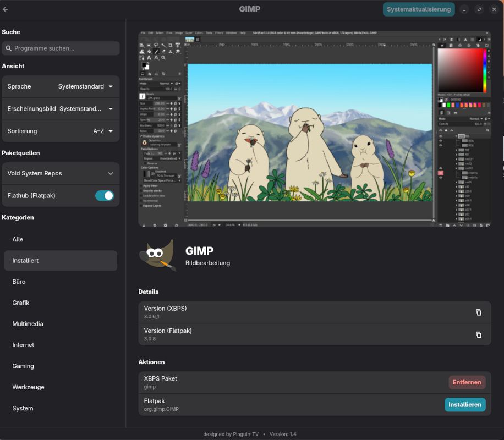Go back using the arrow icon
Viewport: 504px width, 440px height.
[x=6, y=9]
